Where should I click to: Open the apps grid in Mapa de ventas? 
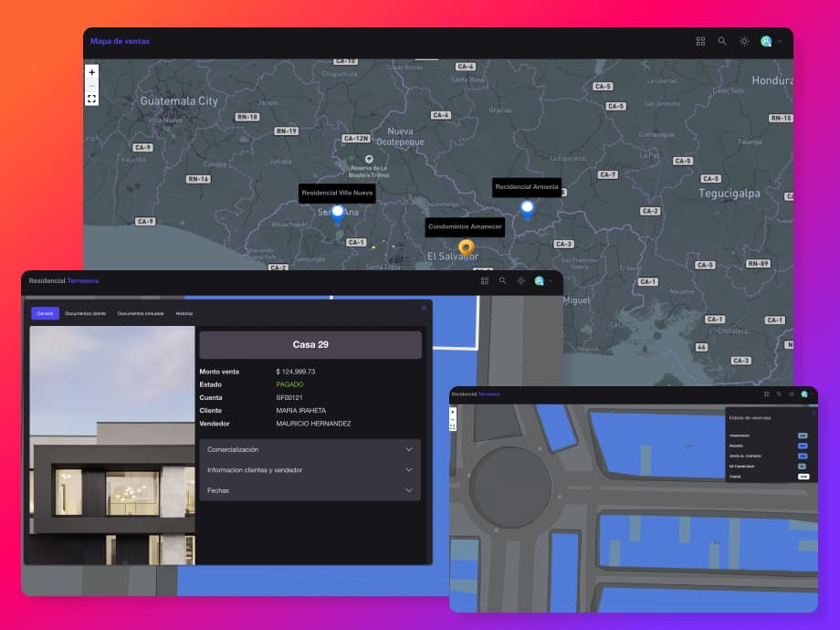click(700, 41)
